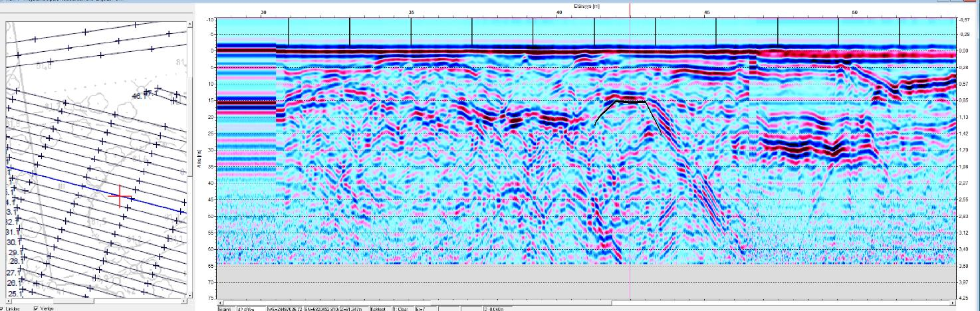Click the 'Kohteet' status bar field

pos(380,308)
